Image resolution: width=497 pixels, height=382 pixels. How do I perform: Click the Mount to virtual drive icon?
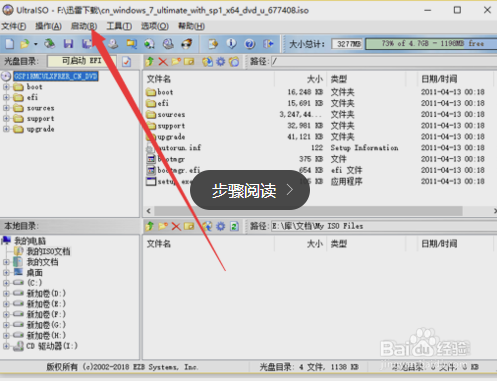(168, 44)
